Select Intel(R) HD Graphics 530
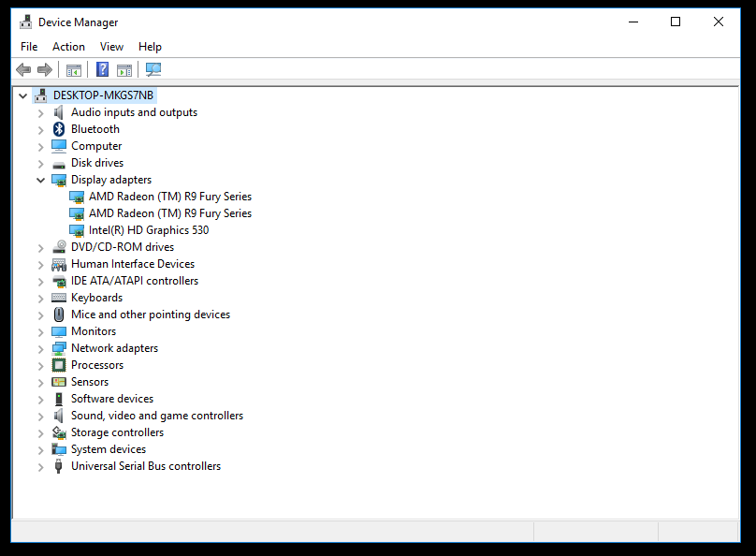Image resolution: width=756 pixels, height=556 pixels. [x=149, y=230]
